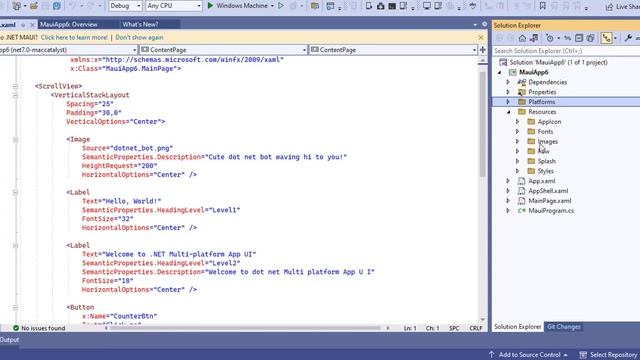This screenshot has width=640, height=360.
Task: Click monitor display icon in toolbar
Action: coord(427,6)
